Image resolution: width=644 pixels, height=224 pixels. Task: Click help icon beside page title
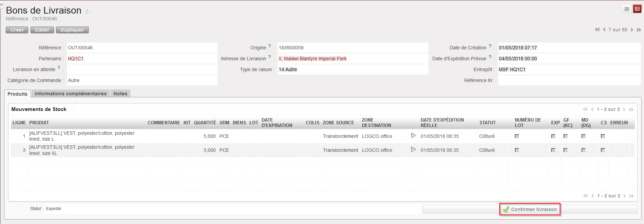pyautogui.click(x=87, y=11)
